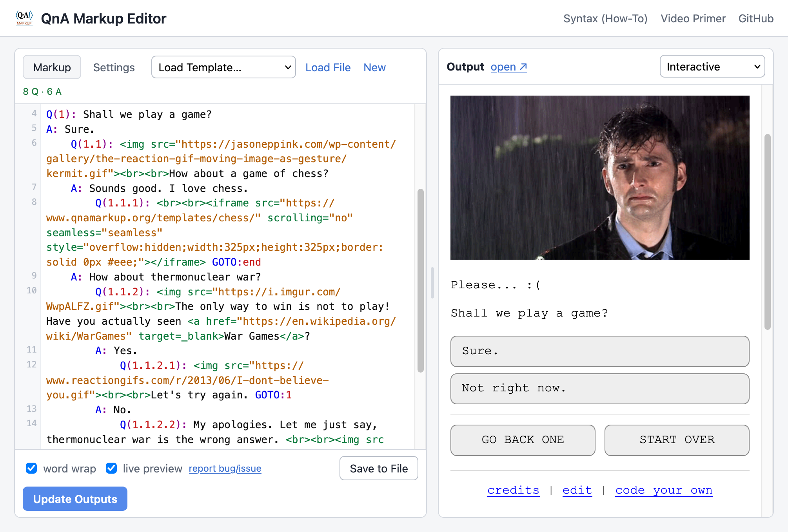Click the Save to File button
788x532 pixels.
pyautogui.click(x=379, y=469)
